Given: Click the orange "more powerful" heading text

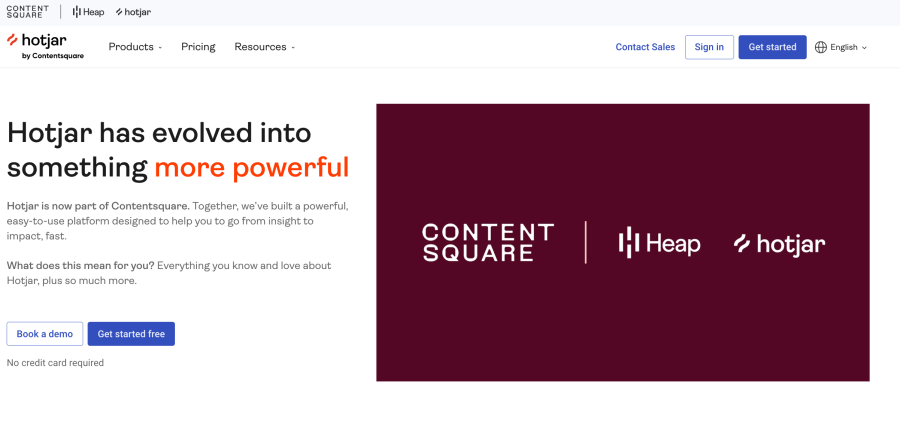Looking at the screenshot, I should tap(251, 167).
